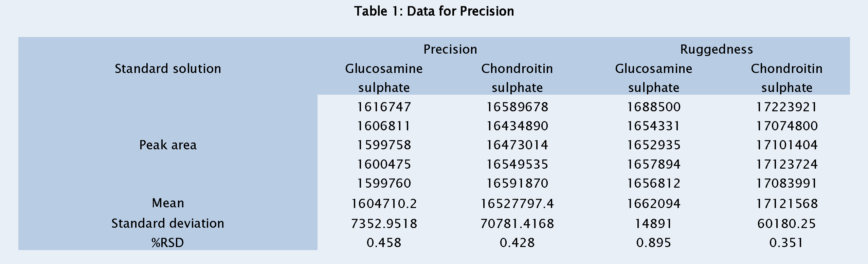Click the 'Standard solution' header cell
The image size is (868, 264).
(168, 69)
